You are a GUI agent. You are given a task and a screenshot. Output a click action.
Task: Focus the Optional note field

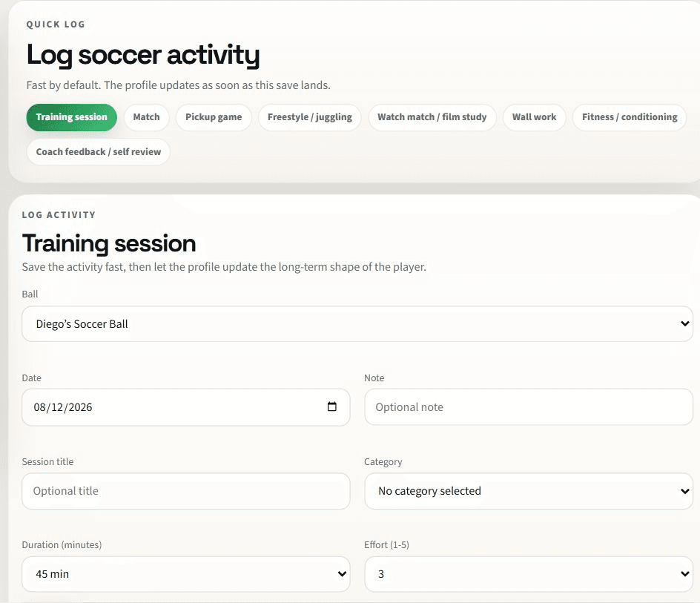coord(529,407)
